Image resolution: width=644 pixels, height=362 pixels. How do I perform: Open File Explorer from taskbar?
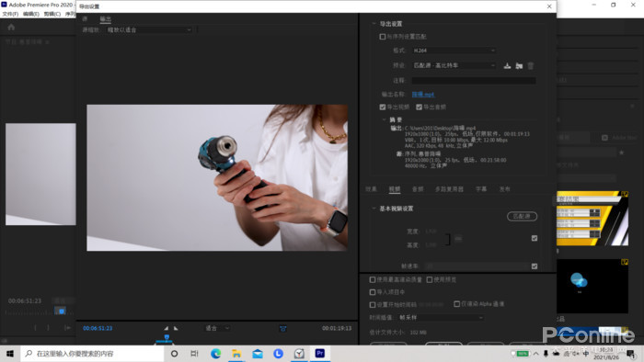(x=236, y=354)
